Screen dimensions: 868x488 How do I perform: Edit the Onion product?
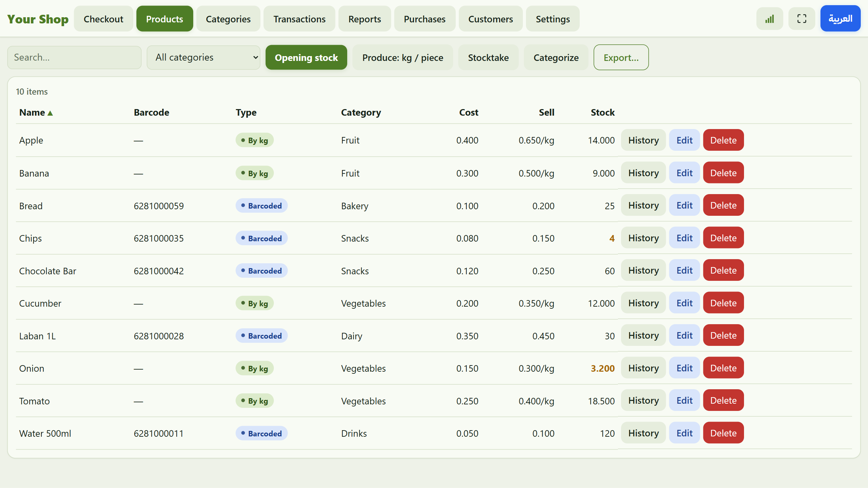click(684, 368)
